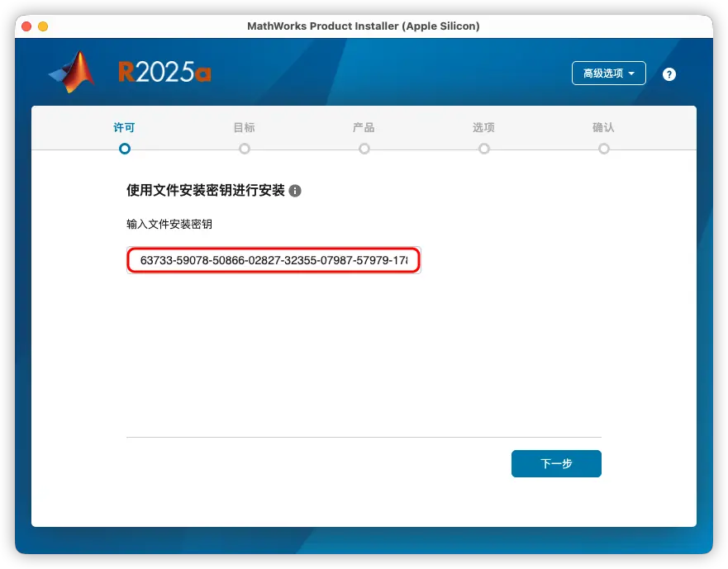Click the 选项 tab label

coord(483,127)
